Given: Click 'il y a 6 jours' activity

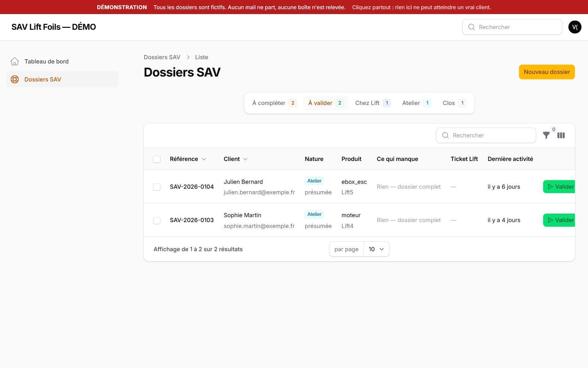Looking at the screenshot, I should point(504,187).
